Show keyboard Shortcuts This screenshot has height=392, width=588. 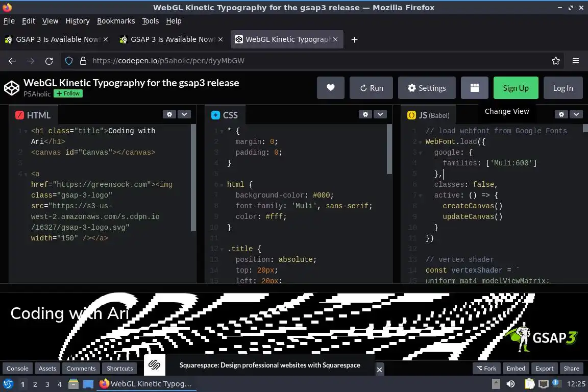119,369
